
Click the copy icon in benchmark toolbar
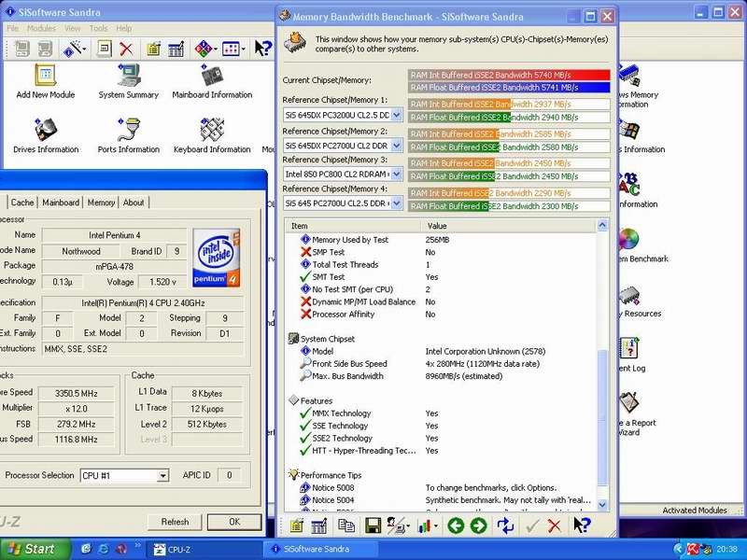[x=346, y=525]
